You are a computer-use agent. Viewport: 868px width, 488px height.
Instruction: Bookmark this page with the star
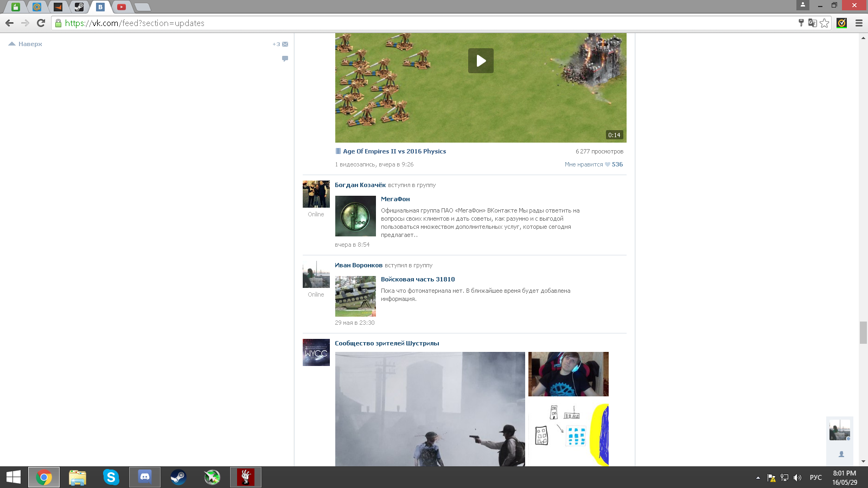(x=825, y=23)
